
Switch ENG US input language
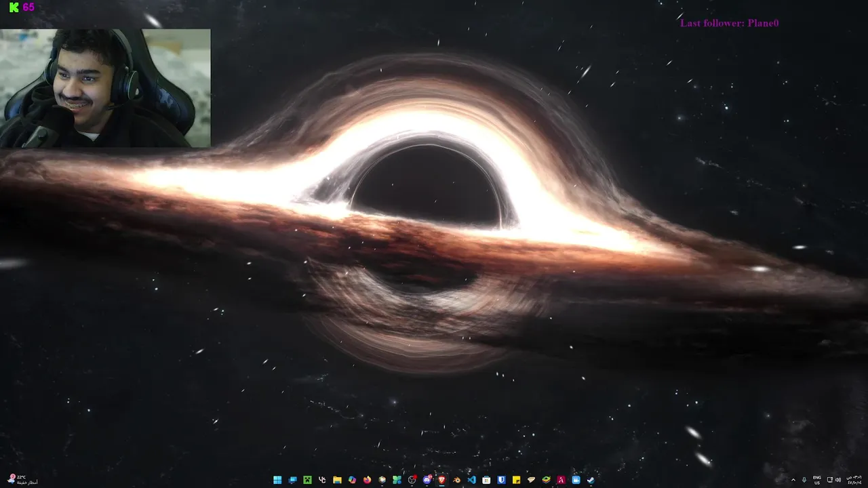[817, 480]
